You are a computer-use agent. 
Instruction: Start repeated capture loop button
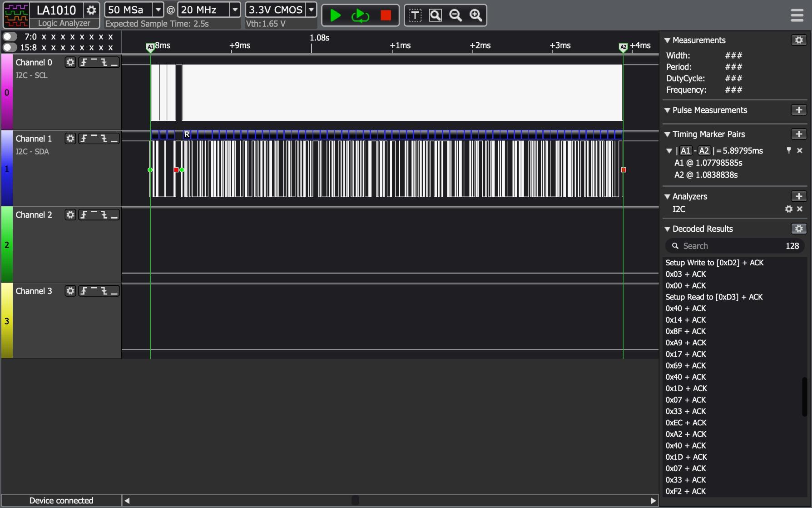360,15
